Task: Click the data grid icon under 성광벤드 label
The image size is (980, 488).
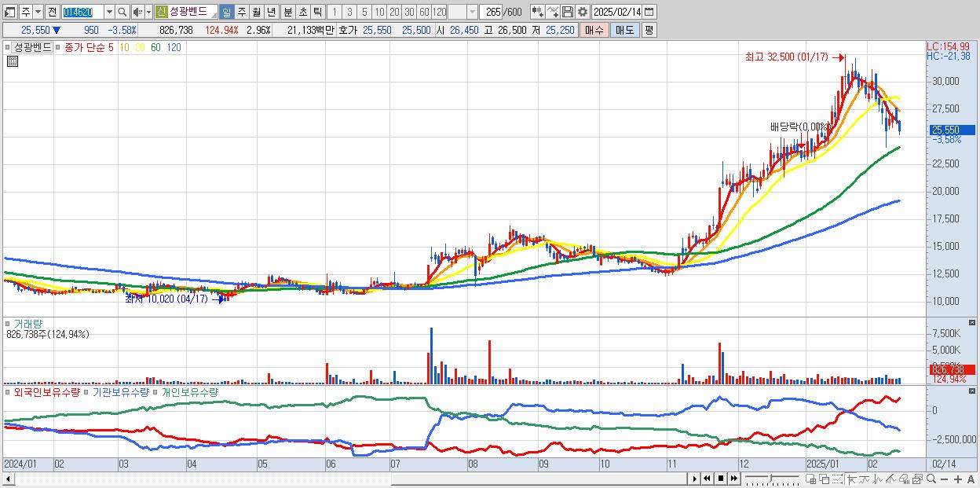Action: (x=13, y=61)
